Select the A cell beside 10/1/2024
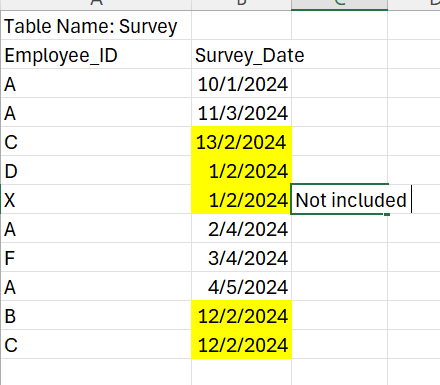440x385 pixels. click(96, 83)
